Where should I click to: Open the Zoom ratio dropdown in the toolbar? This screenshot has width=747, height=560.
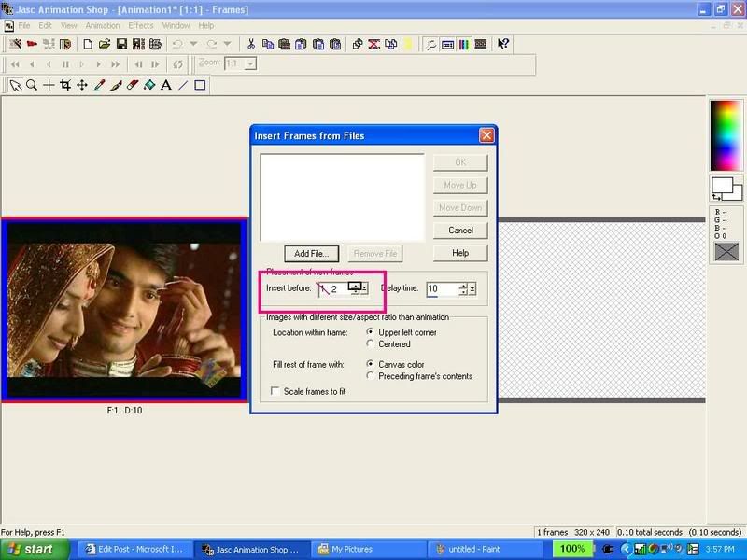pos(249,64)
